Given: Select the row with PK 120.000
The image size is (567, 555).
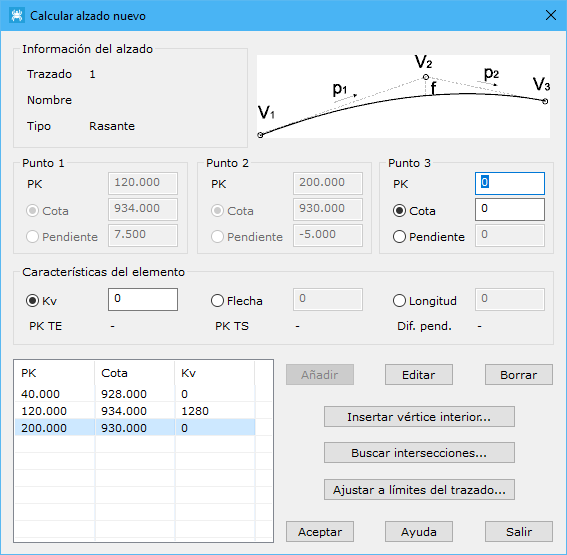Looking at the screenshot, I should pyautogui.click(x=135, y=411).
